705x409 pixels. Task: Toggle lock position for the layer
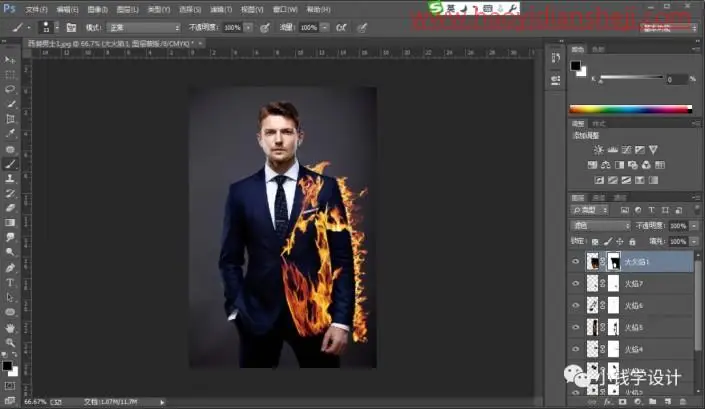pos(620,242)
